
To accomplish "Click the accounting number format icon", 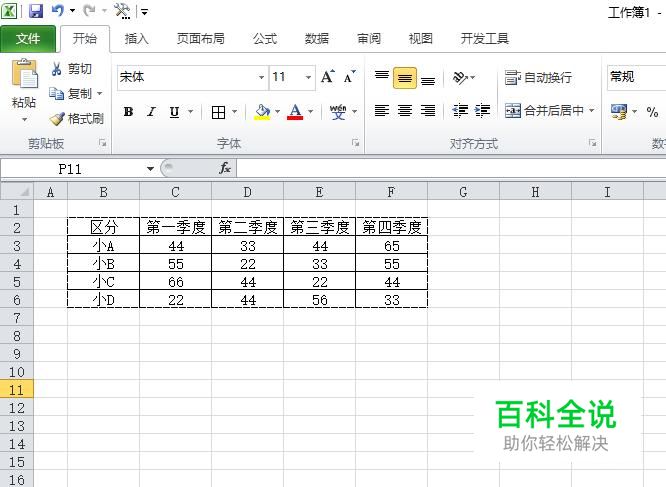I will click(x=619, y=112).
